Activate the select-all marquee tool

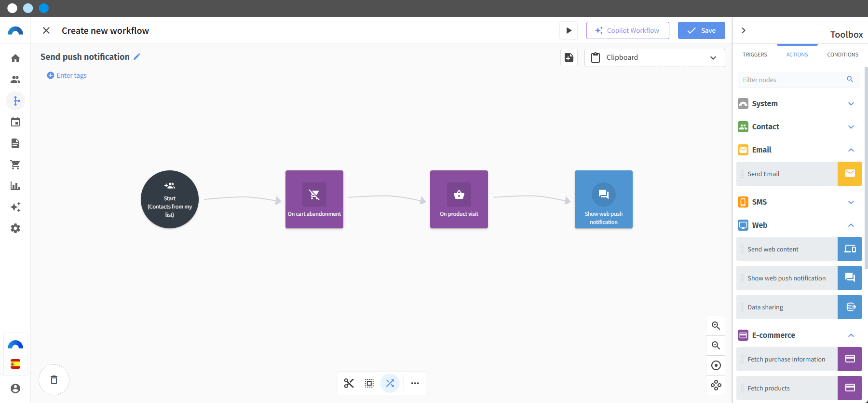pos(369,383)
